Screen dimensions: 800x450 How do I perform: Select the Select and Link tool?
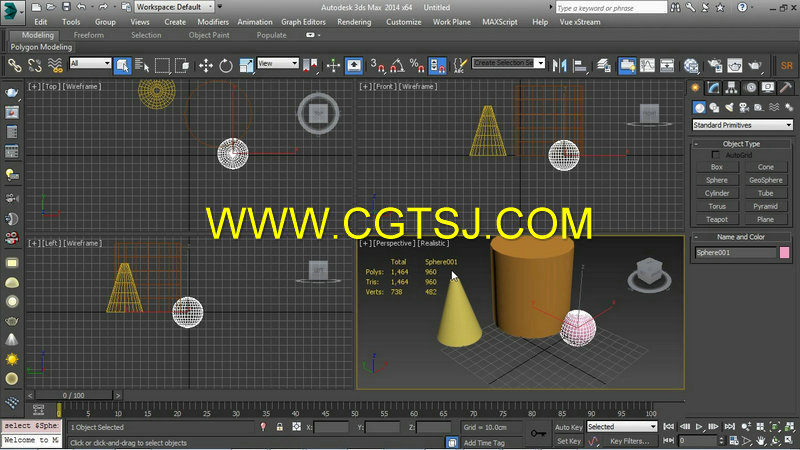(15, 65)
